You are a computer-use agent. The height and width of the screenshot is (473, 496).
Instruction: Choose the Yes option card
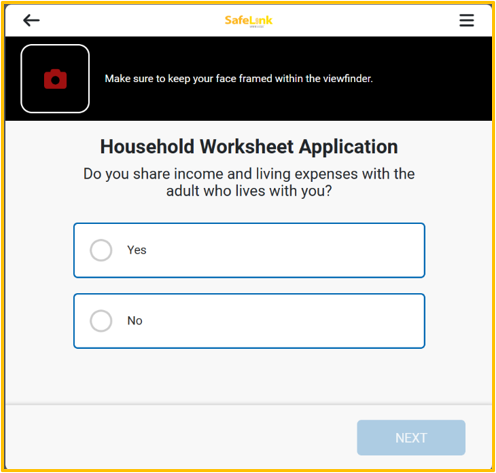249,250
